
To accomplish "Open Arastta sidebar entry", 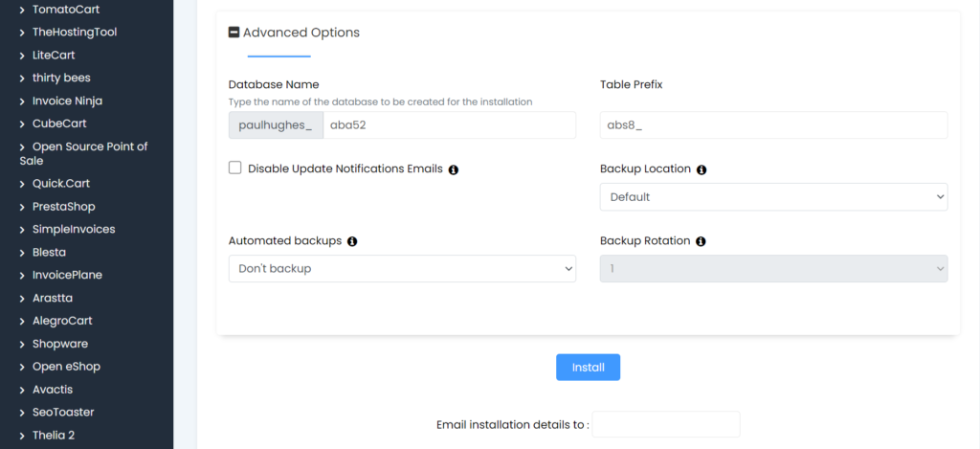I will point(53,298).
